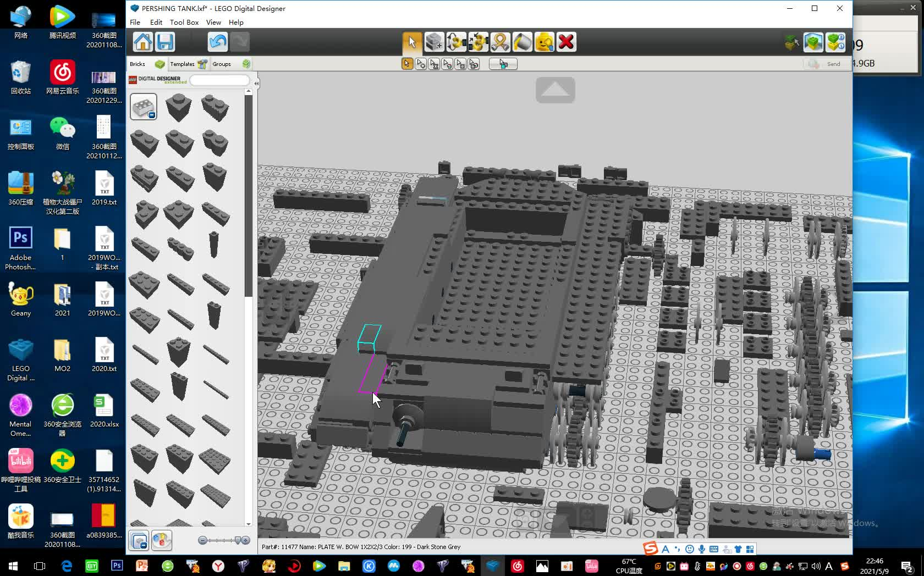924x576 pixels.
Task: Click the brick palette scrollbar thumb
Action: [248, 196]
